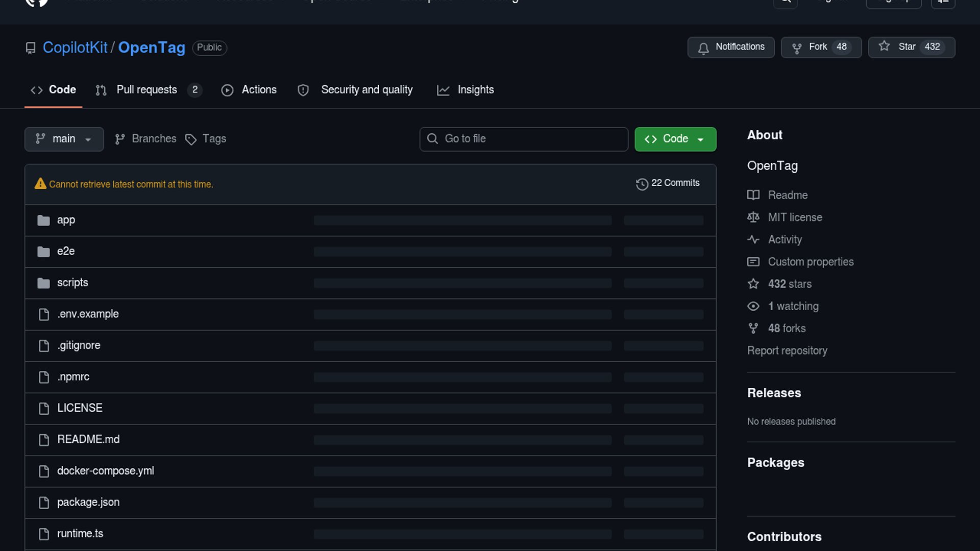Open Security and quality tab

355,90
